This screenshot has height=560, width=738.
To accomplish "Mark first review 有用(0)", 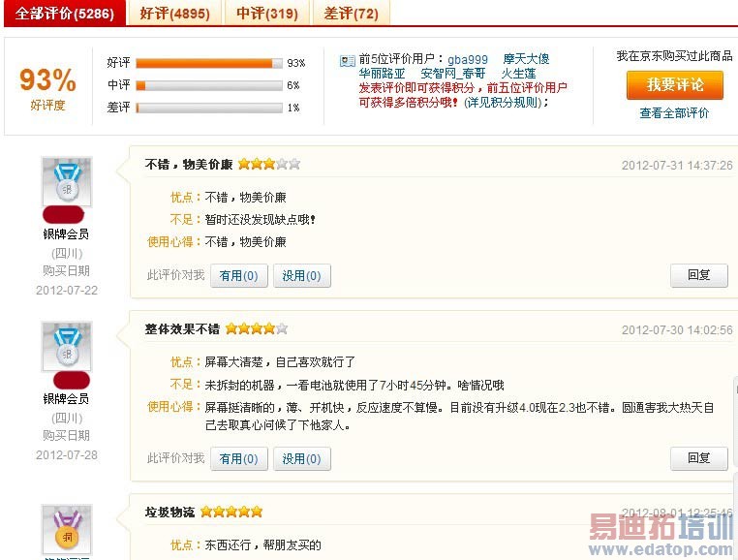I will [238, 275].
